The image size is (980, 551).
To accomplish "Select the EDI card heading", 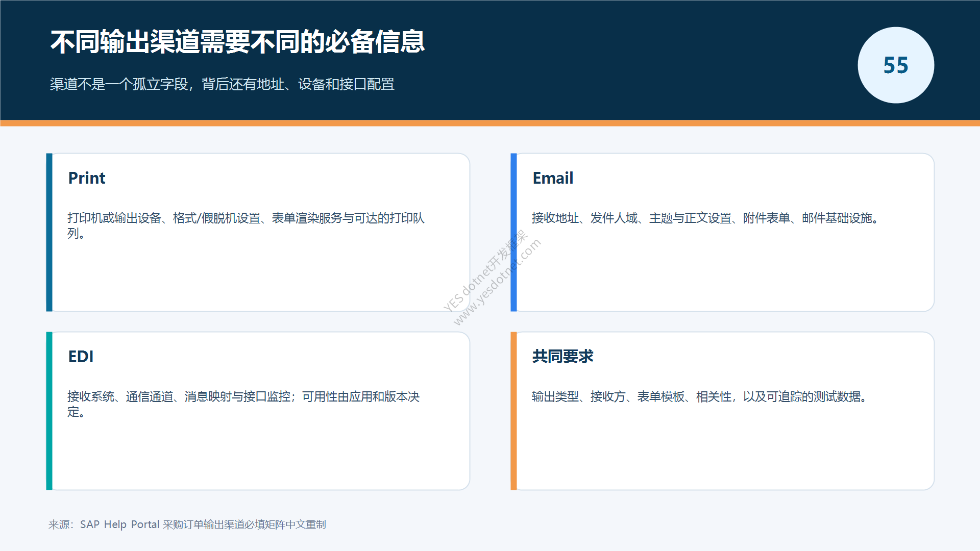I will pos(81,357).
